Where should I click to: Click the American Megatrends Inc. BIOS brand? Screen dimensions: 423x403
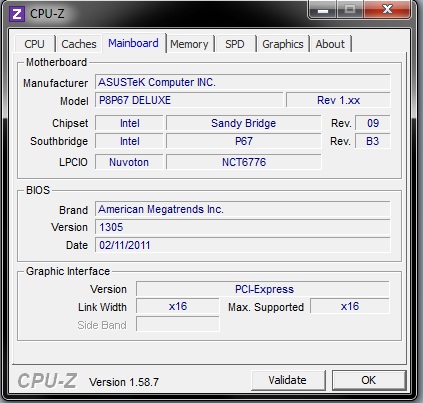click(242, 209)
